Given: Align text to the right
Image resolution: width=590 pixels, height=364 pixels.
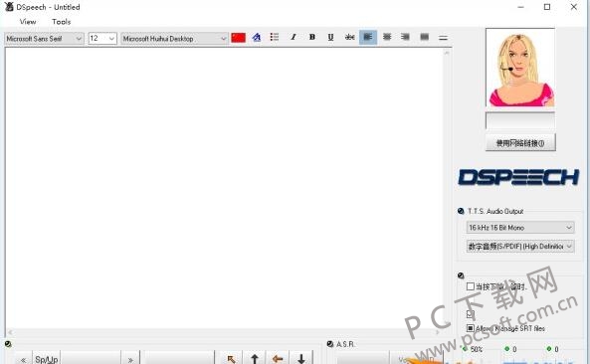Looking at the screenshot, I should click(405, 37).
